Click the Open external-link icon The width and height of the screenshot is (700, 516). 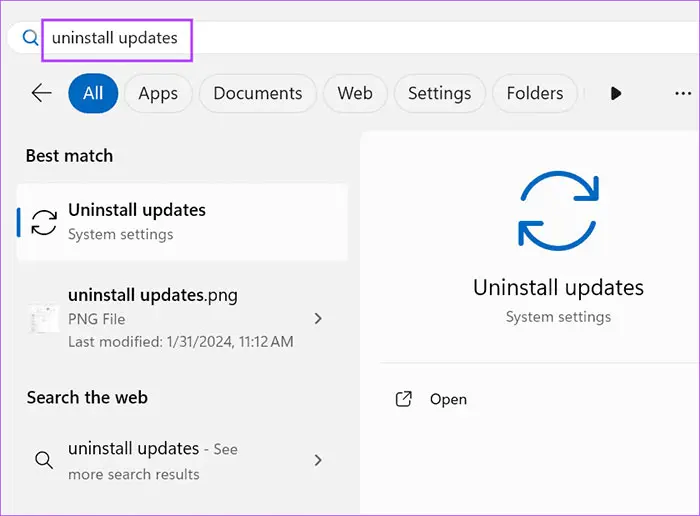coord(404,399)
